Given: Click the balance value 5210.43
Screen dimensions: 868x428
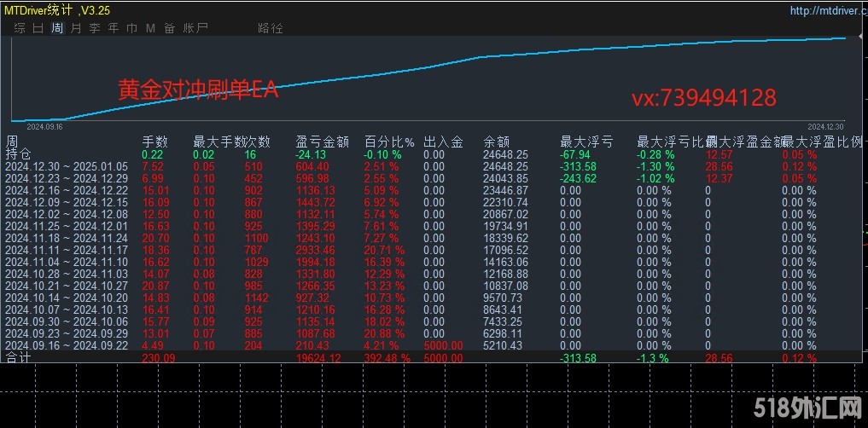Looking at the screenshot, I should tap(503, 345).
